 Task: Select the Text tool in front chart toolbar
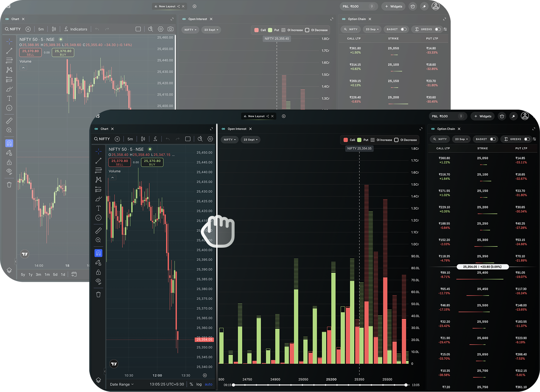[x=98, y=208]
